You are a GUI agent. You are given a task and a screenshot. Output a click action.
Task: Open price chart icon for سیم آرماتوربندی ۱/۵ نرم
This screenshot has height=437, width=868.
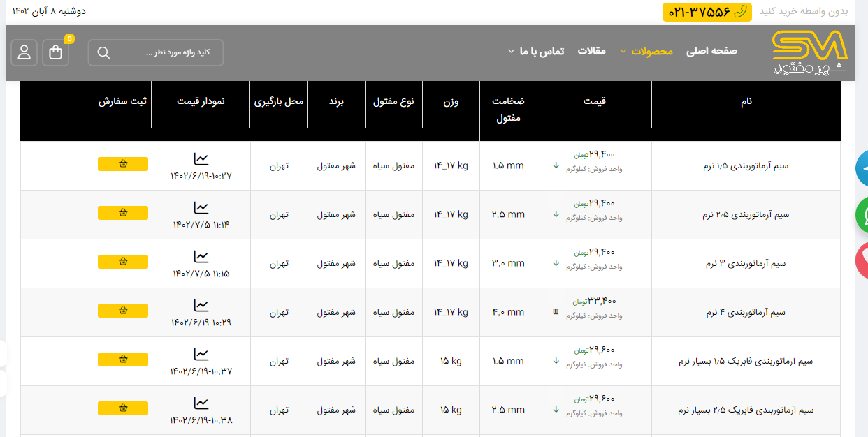201,159
